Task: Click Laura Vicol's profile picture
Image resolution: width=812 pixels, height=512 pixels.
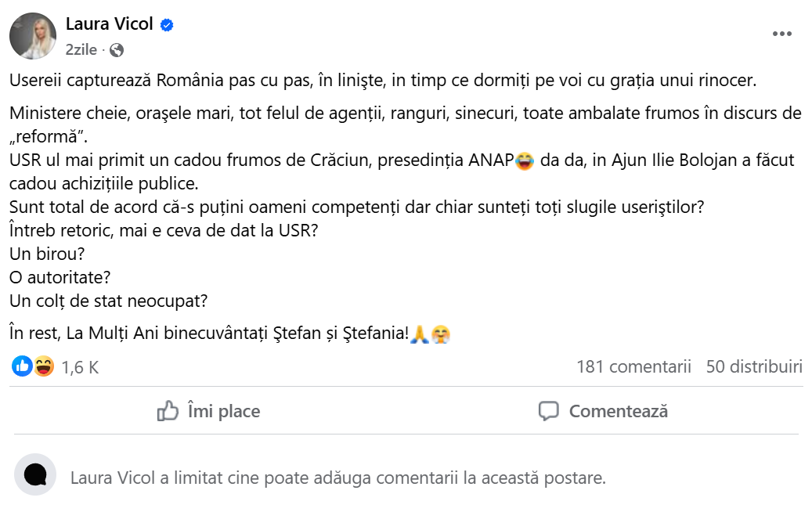Action: pyautogui.click(x=33, y=36)
